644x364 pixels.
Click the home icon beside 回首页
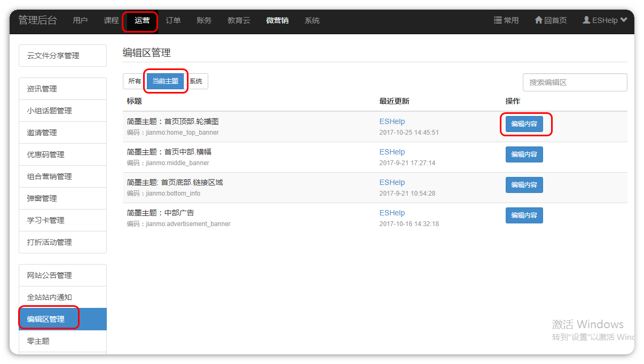point(538,20)
